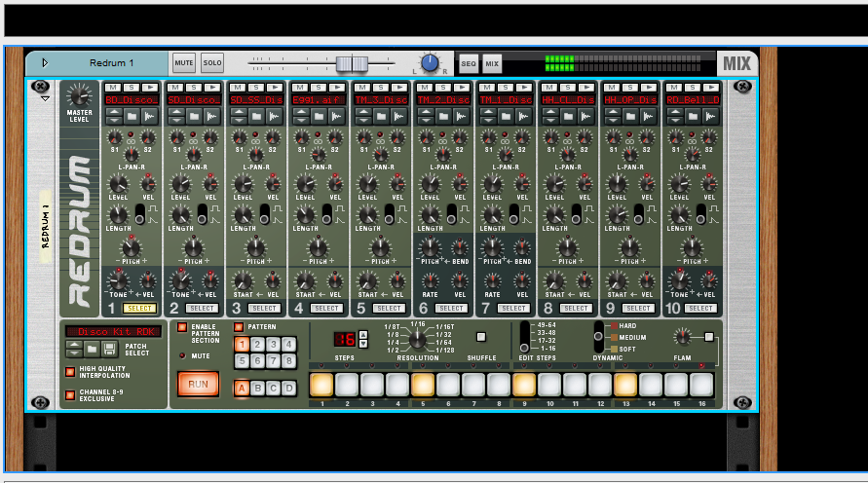Click the Resolution selector knob
The height and width of the screenshot is (483, 868).
tap(418, 339)
